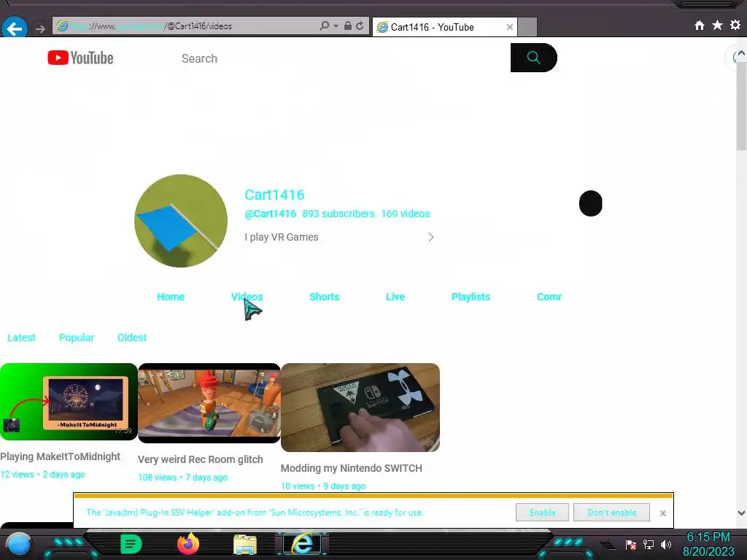Click the 12 views 2 days ago text
Screen dimensions: 747x560
42,474
